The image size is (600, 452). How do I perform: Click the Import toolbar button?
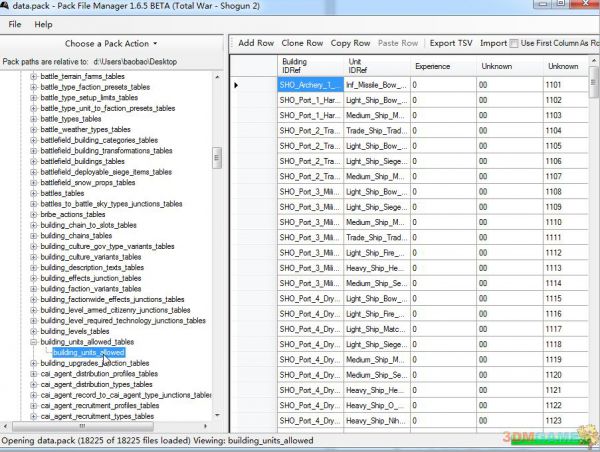point(493,44)
